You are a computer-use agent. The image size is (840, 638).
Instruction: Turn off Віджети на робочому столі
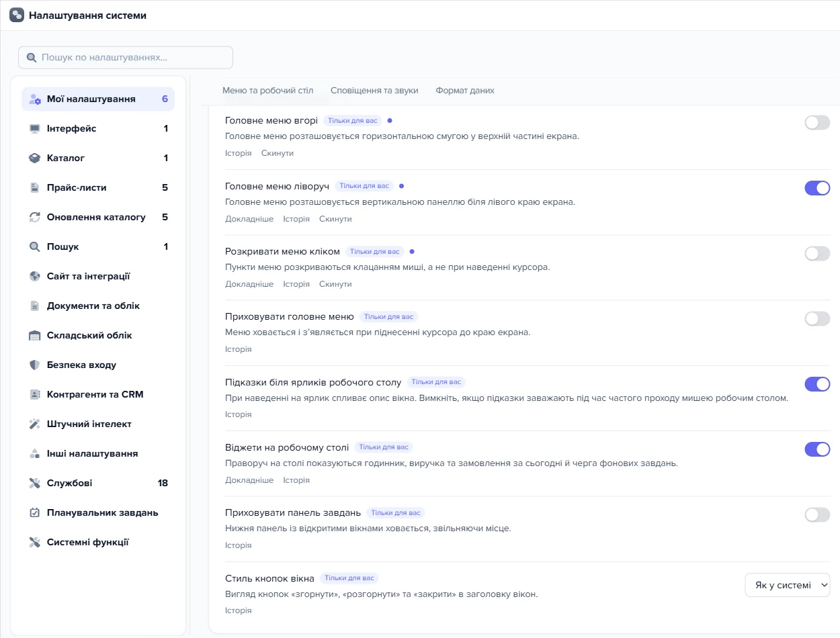[817, 449]
